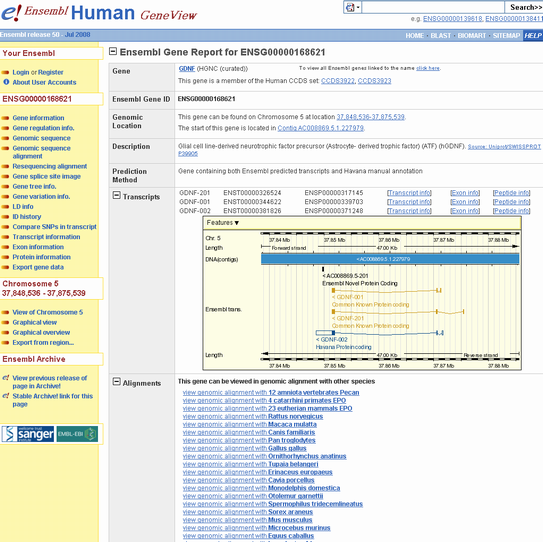Open the search type dropdown icon
This screenshot has height=542, width=543.
[352, 7]
